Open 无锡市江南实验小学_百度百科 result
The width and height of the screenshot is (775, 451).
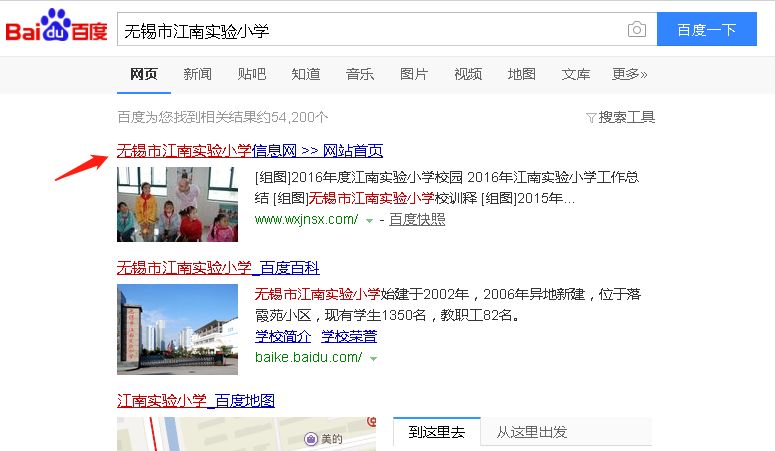point(218,268)
